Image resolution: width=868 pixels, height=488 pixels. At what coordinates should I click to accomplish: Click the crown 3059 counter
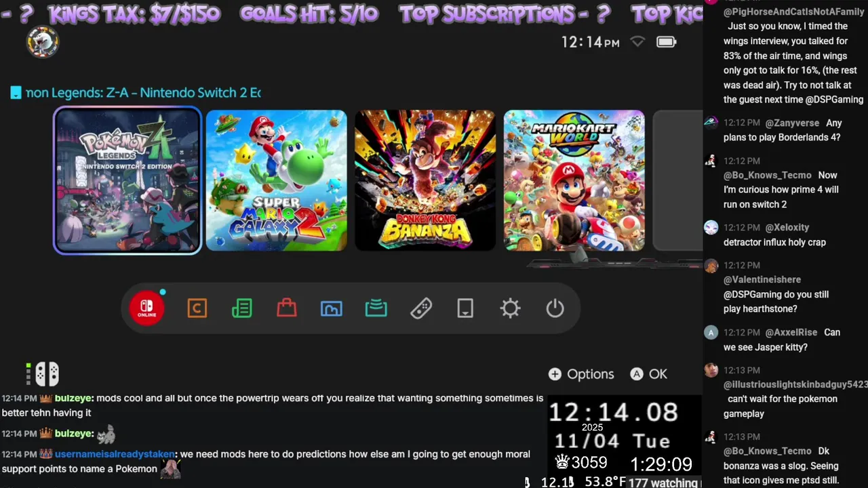tap(580, 462)
